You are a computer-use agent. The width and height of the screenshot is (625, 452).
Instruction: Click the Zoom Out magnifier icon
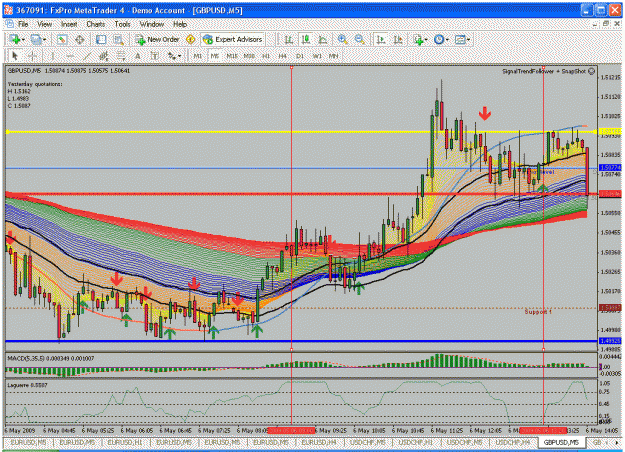[360, 39]
